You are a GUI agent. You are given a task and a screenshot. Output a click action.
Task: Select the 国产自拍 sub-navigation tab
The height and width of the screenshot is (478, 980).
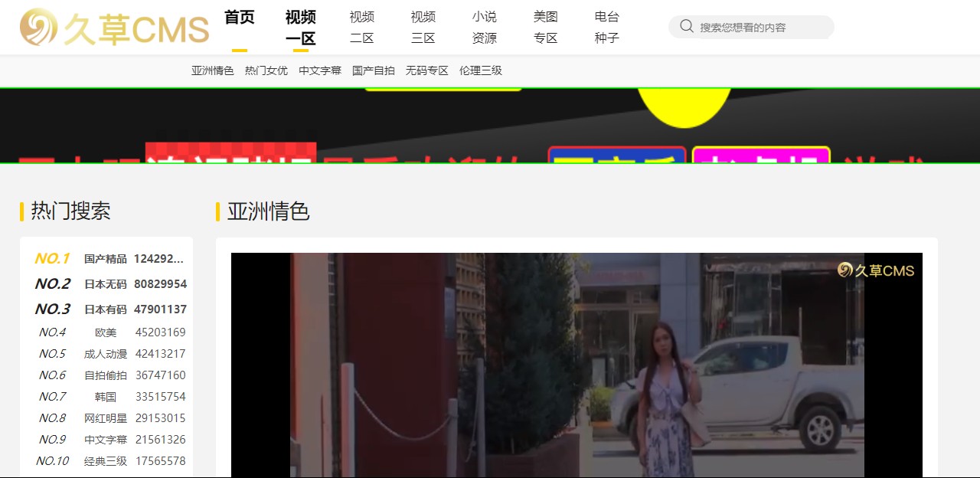tap(373, 70)
